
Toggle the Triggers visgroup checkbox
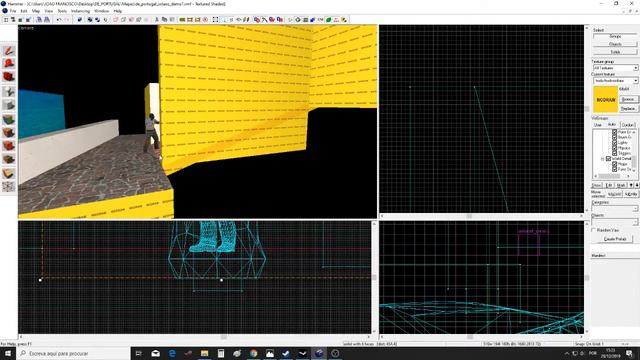[615, 153]
